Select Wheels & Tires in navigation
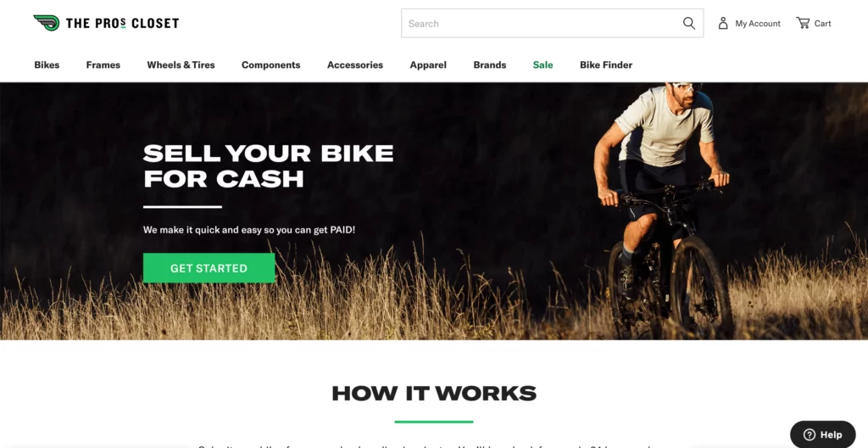 coord(181,64)
